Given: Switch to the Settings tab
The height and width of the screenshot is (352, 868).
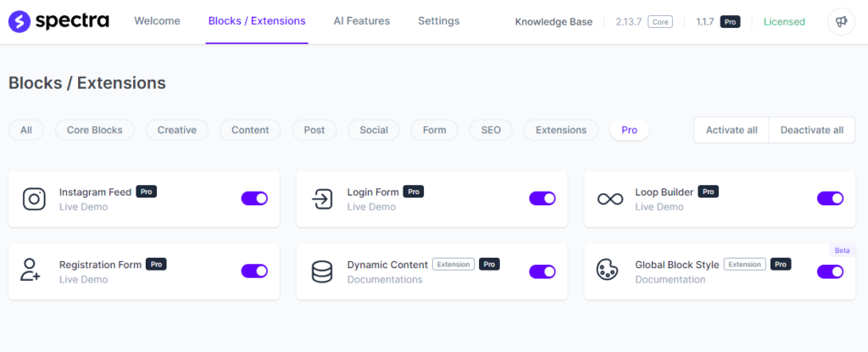Looking at the screenshot, I should pyautogui.click(x=438, y=21).
